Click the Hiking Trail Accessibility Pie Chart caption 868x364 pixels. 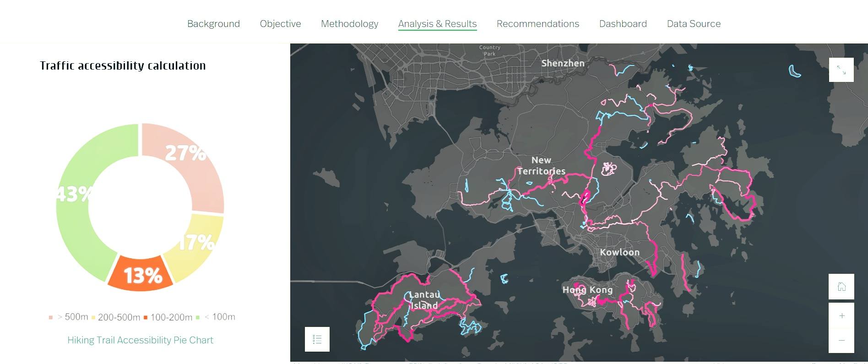140,340
